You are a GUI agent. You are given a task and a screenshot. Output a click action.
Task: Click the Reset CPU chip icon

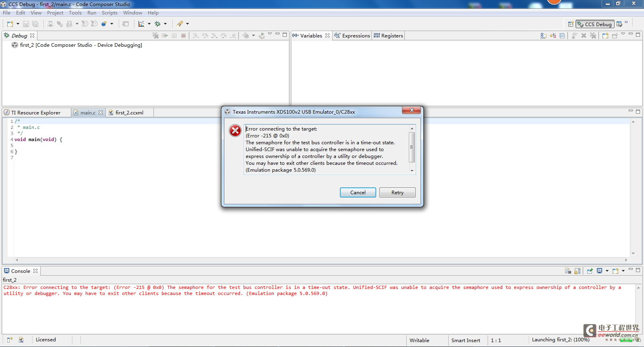tap(246, 36)
